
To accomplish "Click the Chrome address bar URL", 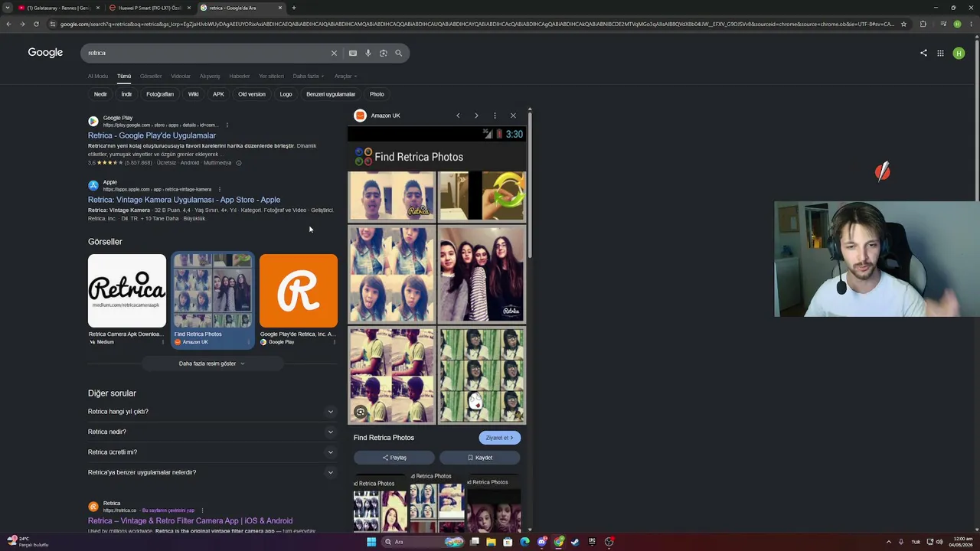I will tap(476, 24).
